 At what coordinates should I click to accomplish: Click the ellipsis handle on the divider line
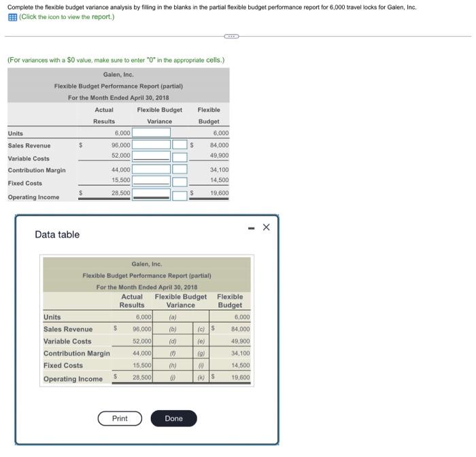click(231, 37)
